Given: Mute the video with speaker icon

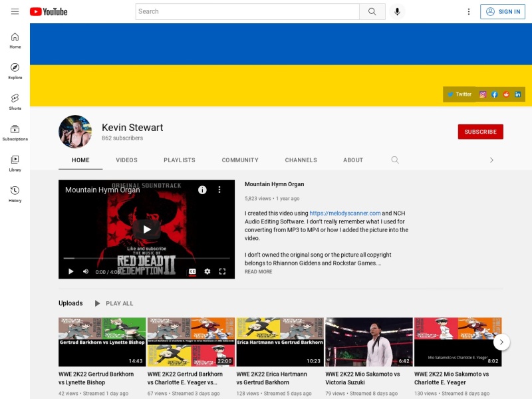Looking at the screenshot, I should [86, 271].
